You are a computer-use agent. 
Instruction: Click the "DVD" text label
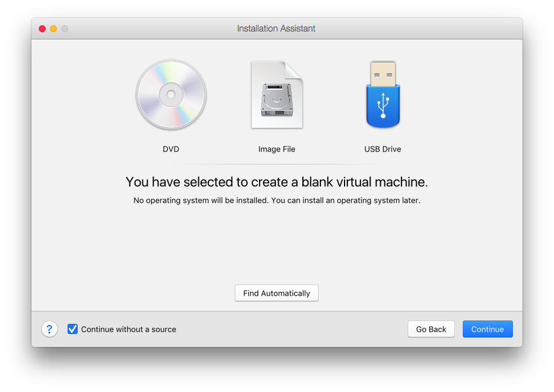[171, 149]
